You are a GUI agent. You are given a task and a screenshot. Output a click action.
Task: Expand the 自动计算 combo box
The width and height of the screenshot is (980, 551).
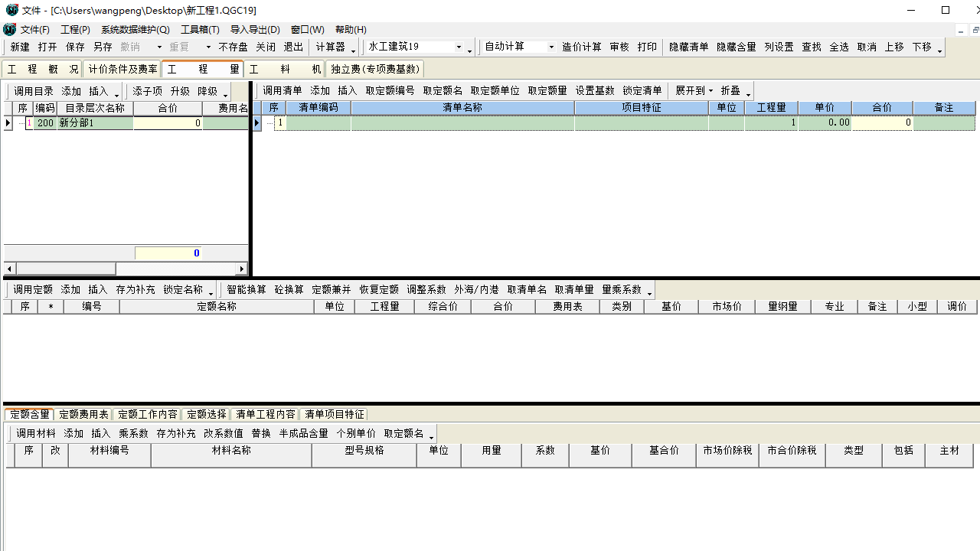[x=550, y=47]
